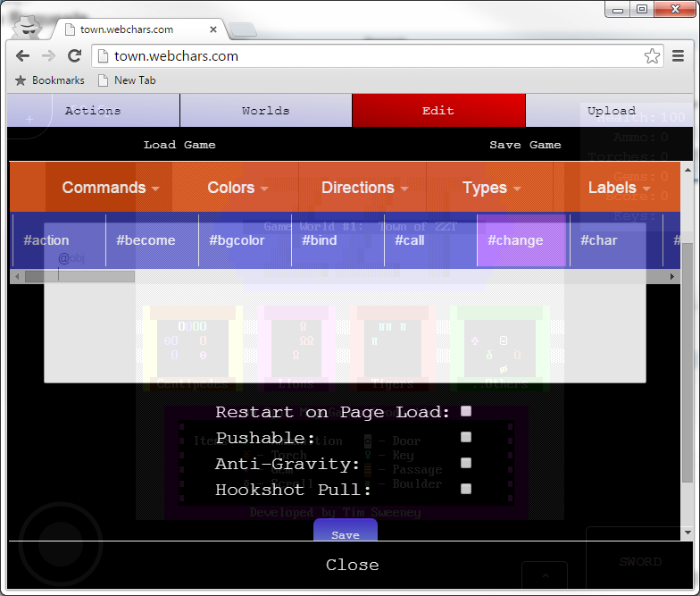The image size is (700, 596).
Task: Toggle the Pushable checkbox
Action: (x=466, y=437)
